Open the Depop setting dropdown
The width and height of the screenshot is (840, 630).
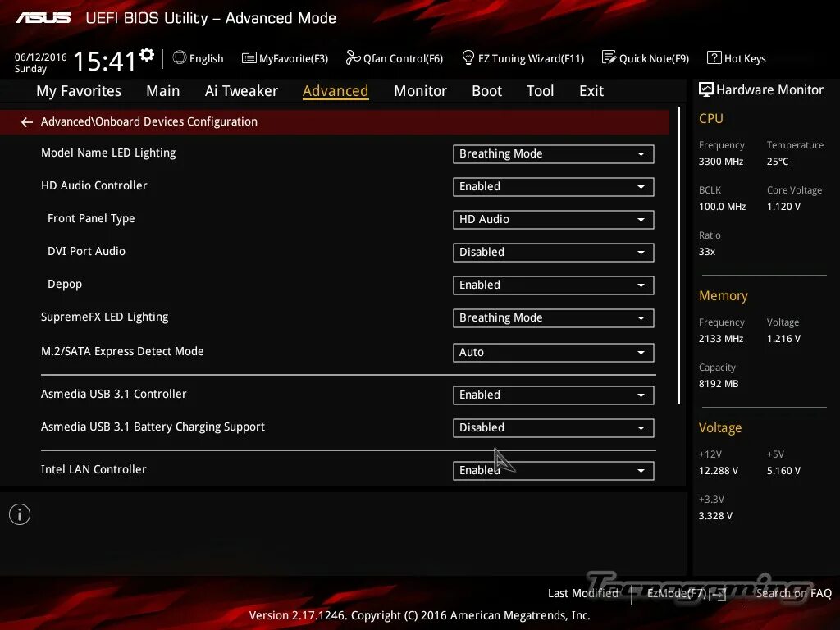point(554,285)
